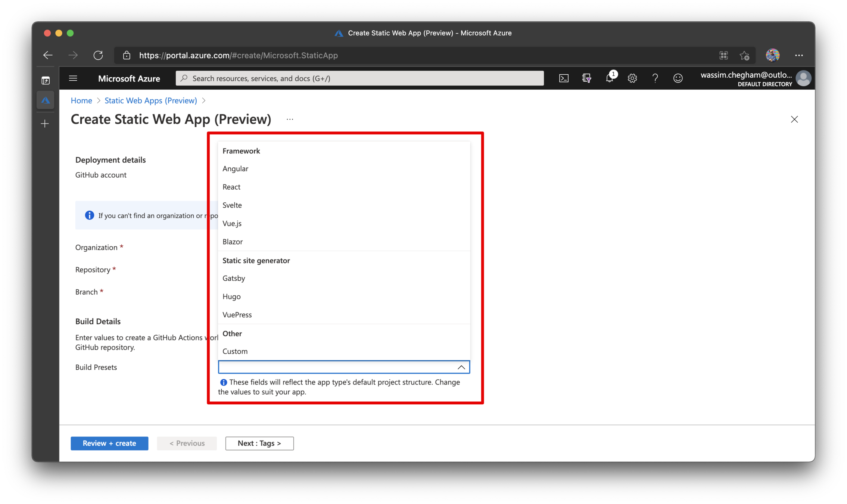847x504 pixels.
Task: Click the Review + create button
Action: pos(109,443)
